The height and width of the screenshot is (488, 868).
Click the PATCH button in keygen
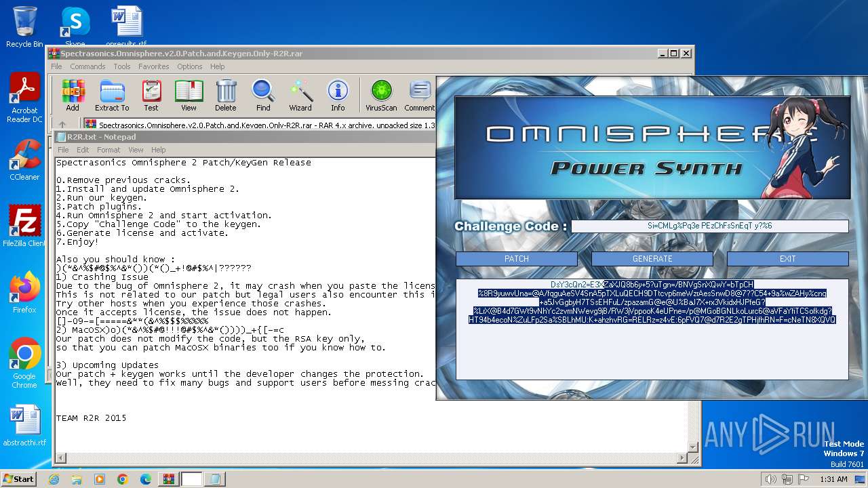point(517,259)
